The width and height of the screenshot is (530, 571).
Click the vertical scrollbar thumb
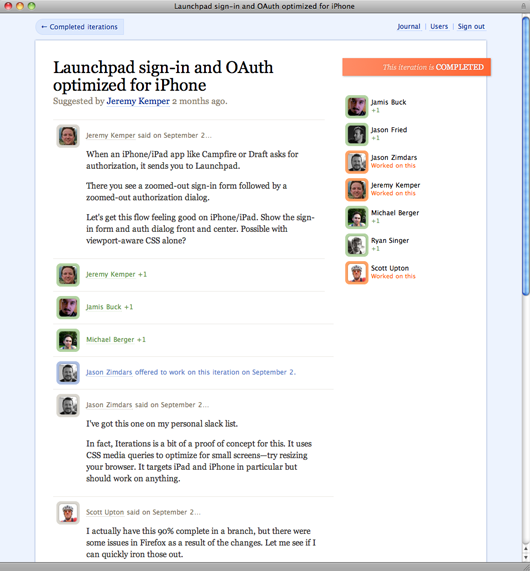click(526, 156)
